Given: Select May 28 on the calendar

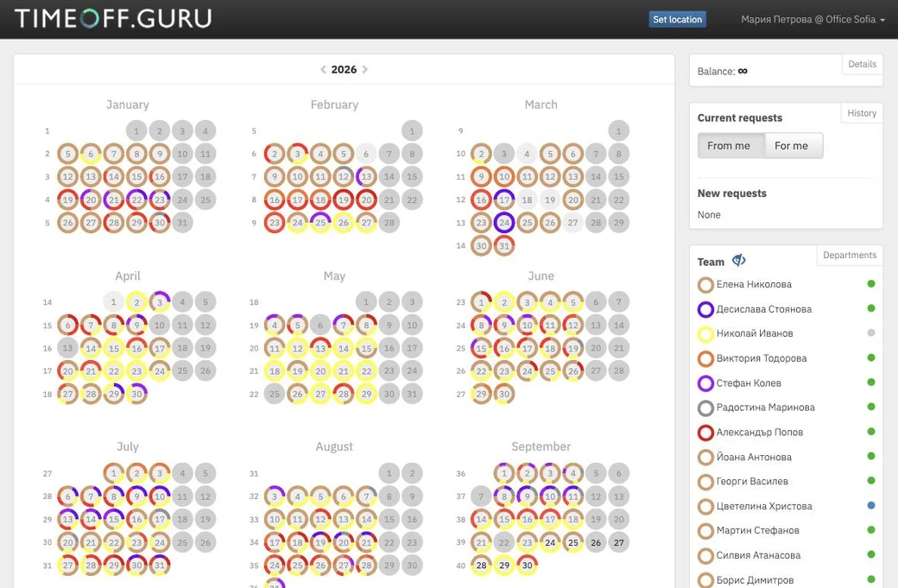Looking at the screenshot, I should (x=344, y=394).
